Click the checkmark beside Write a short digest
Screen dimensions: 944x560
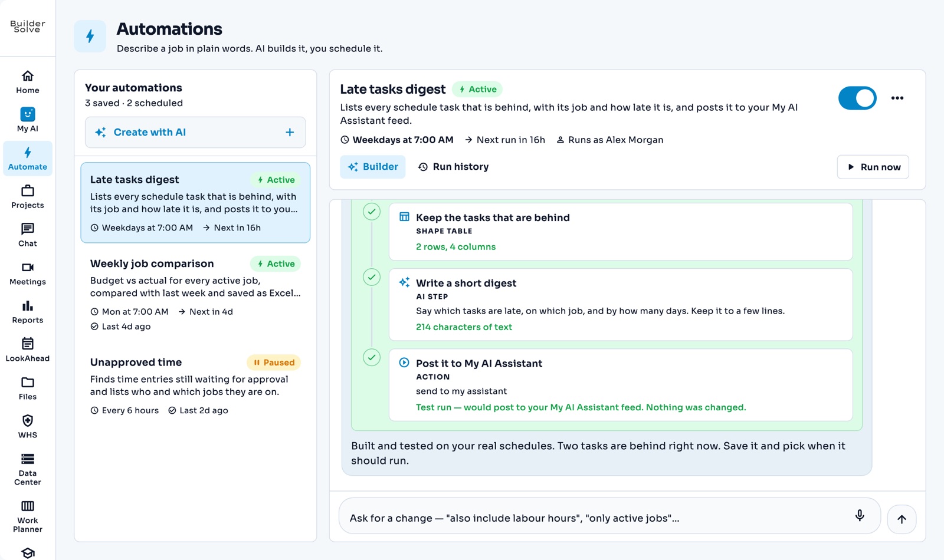tap(372, 277)
